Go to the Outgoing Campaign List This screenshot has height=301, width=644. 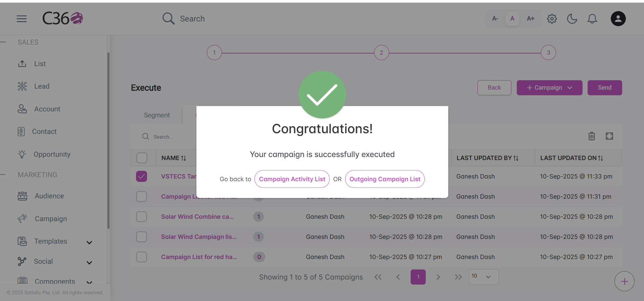tap(385, 179)
